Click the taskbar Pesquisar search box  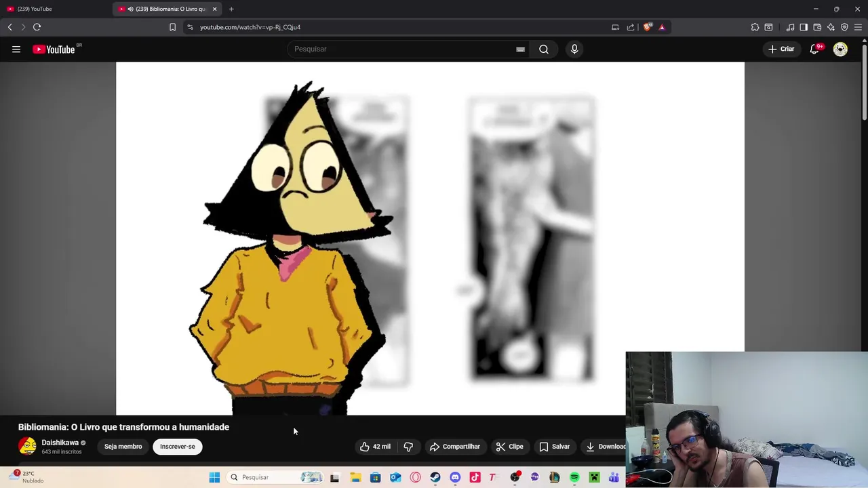[276, 477]
